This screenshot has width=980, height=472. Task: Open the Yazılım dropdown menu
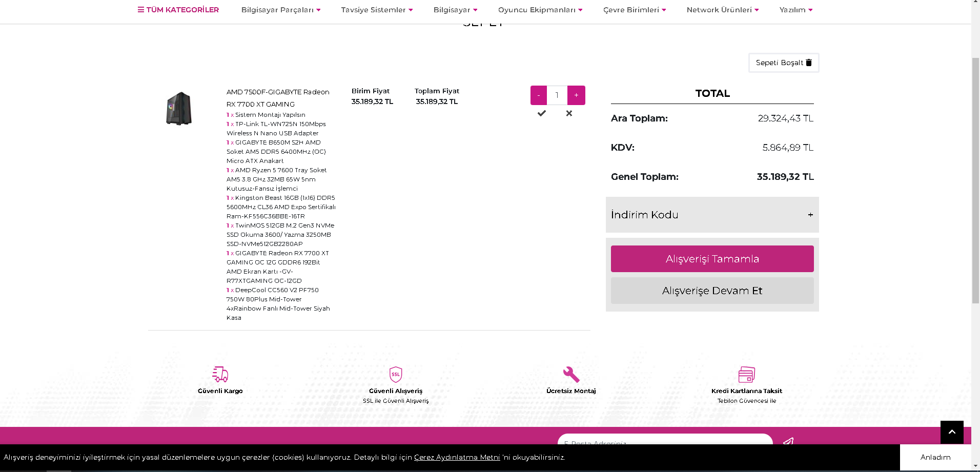coord(796,10)
